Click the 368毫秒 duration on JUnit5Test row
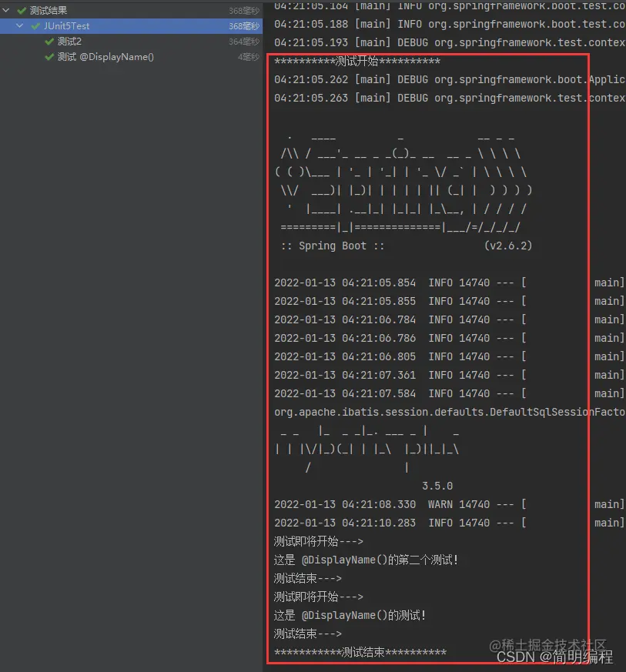This screenshot has height=672, width=626. coord(244,26)
